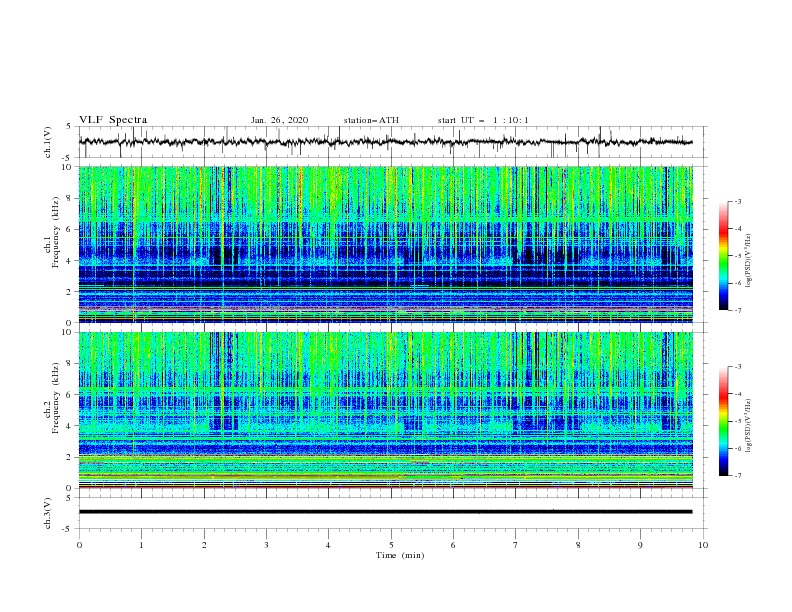
Task: Click the "-5" label on lower colorbar
Action: click(737, 421)
